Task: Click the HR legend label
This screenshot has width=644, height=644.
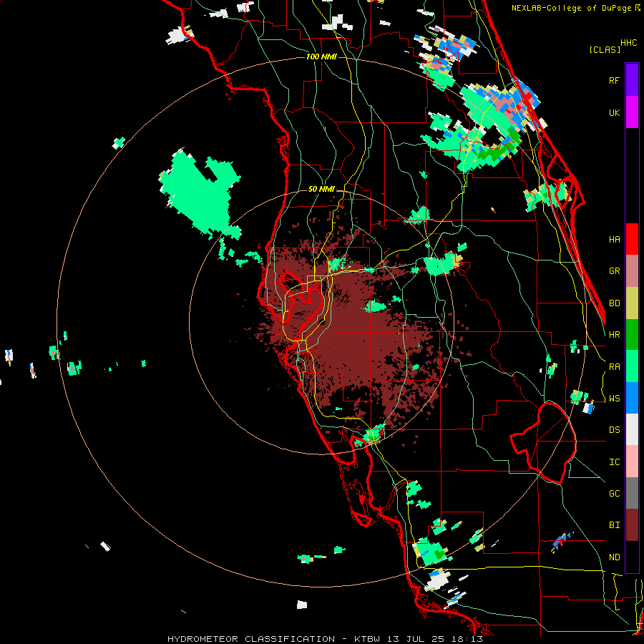Action: click(x=614, y=335)
